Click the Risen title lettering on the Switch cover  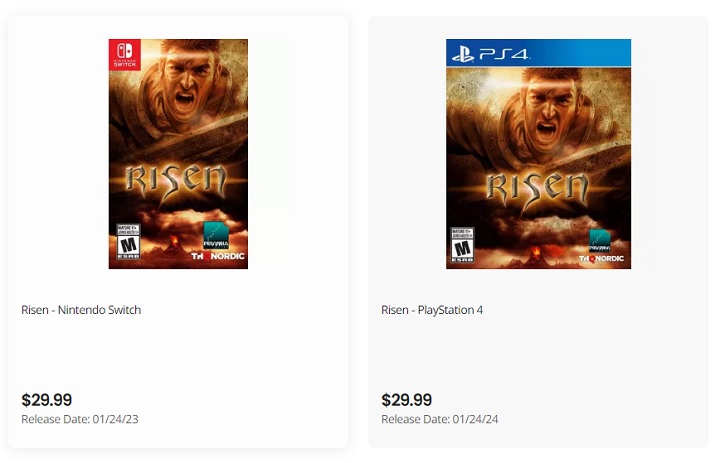coord(177,182)
